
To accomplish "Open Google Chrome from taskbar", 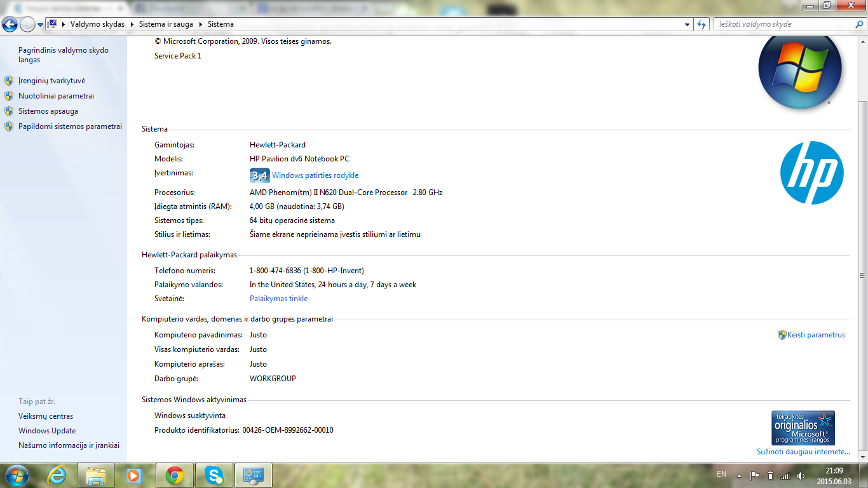I will tap(175, 475).
